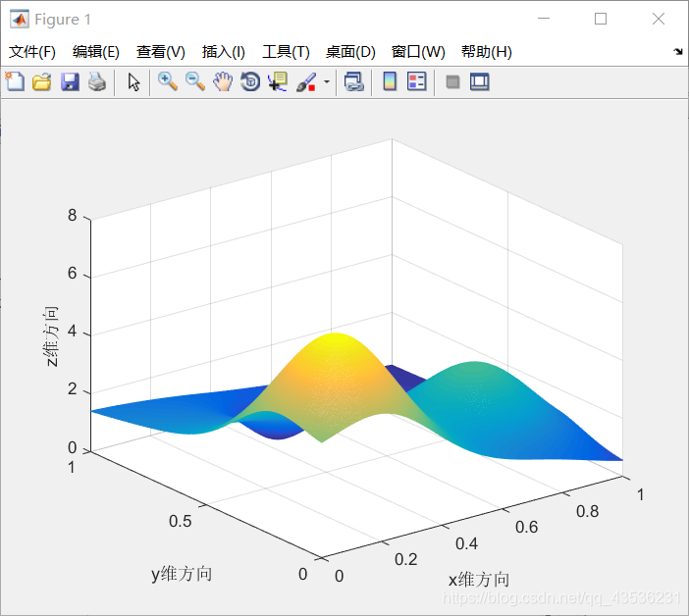Click the x-axis tick label 0.2
Viewport: 689px width, 616px height.
click(x=406, y=560)
